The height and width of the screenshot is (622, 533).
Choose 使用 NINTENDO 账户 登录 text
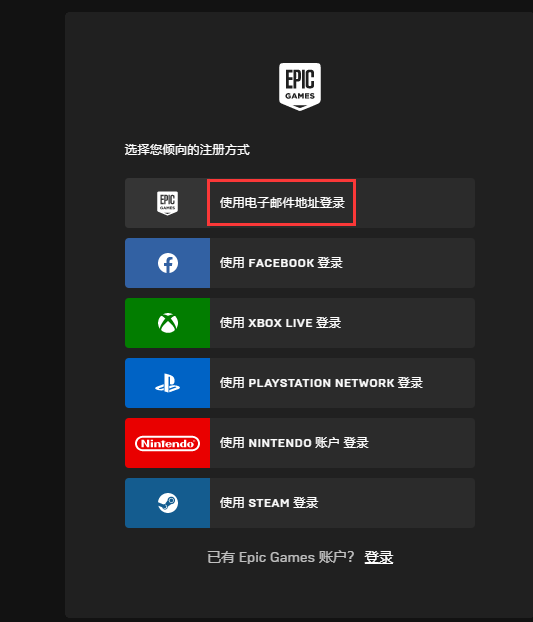click(294, 443)
